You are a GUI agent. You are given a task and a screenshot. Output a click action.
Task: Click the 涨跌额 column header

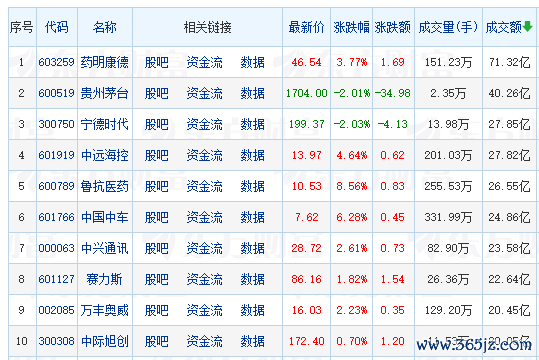pos(393,27)
